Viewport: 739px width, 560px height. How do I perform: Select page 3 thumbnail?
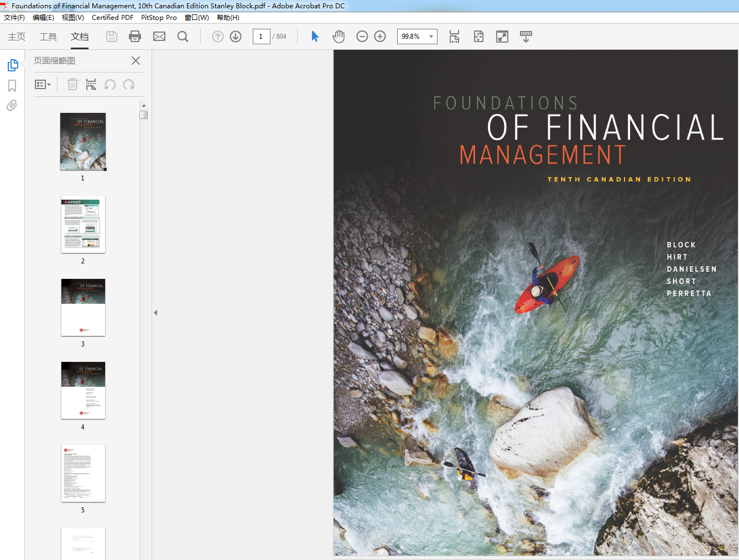point(83,308)
